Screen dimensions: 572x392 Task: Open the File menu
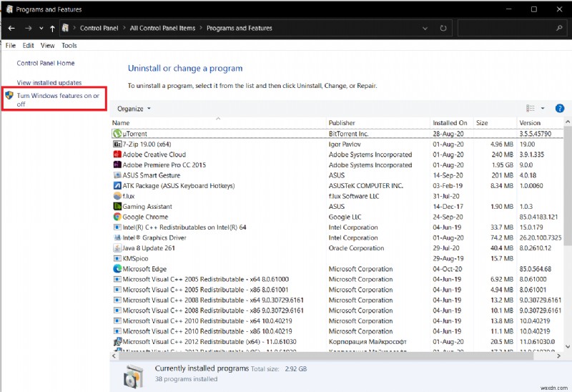tap(11, 45)
